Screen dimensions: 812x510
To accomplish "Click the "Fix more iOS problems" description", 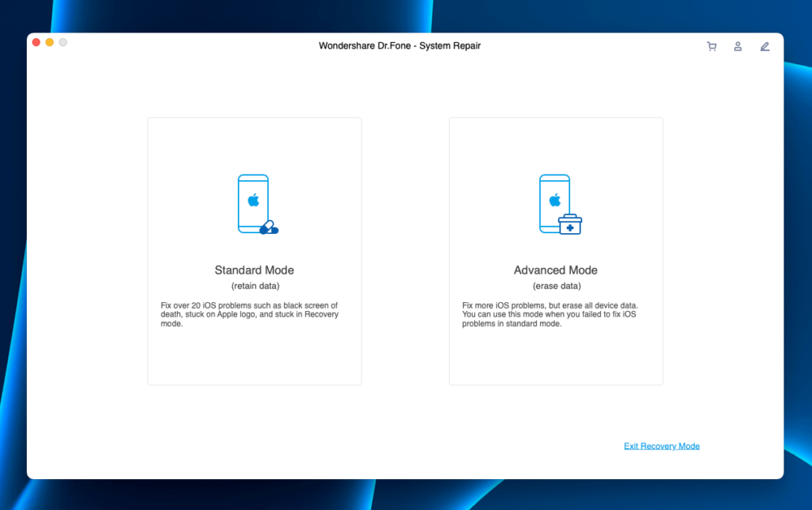I will [550, 314].
